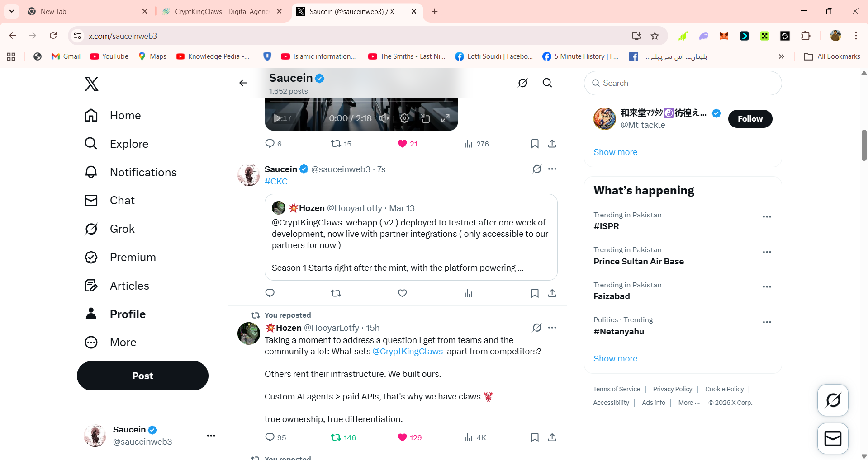Repost the video post with 15 reposts
The image size is (868, 460).
point(341,144)
